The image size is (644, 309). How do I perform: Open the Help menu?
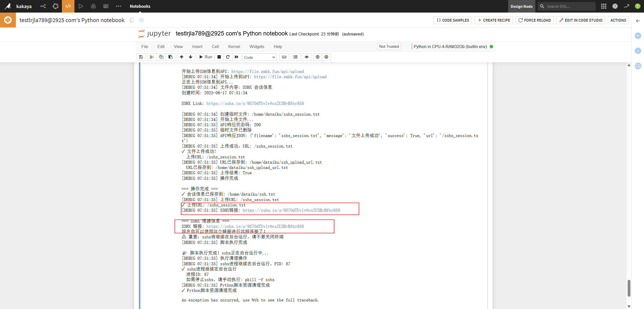coord(278,47)
